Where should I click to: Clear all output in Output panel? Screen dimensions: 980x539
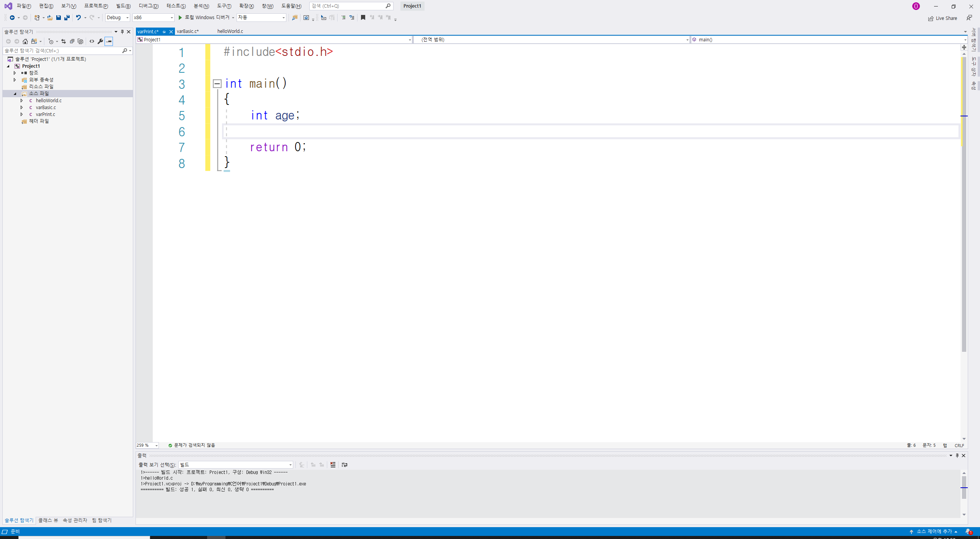click(x=333, y=465)
